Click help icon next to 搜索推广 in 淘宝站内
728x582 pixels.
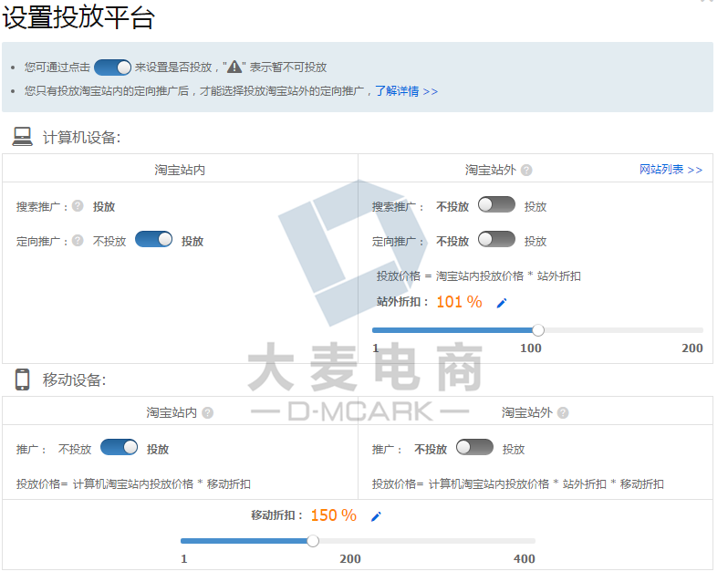(x=78, y=206)
